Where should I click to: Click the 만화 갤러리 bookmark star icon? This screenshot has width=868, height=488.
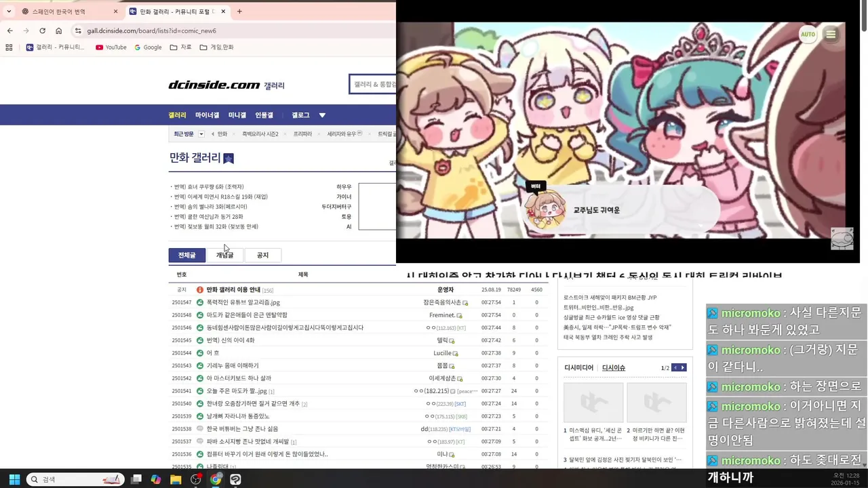pyautogui.click(x=229, y=159)
